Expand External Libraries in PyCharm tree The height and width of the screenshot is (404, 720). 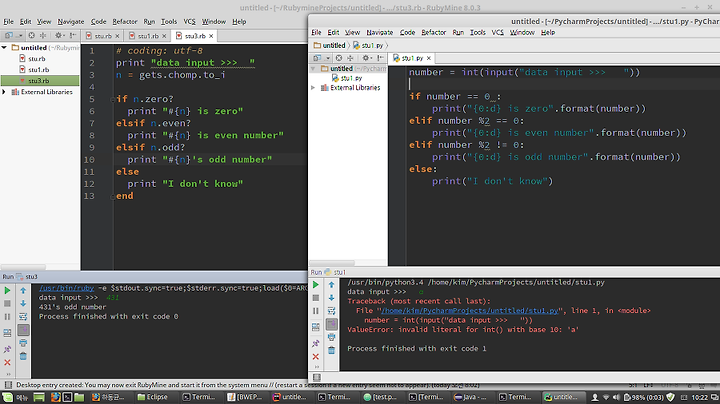(x=313, y=87)
